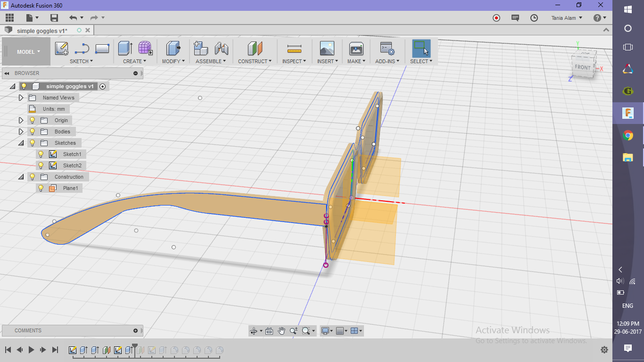
Task: Close the simple goggles v1* tab
Action: point(88,30)
